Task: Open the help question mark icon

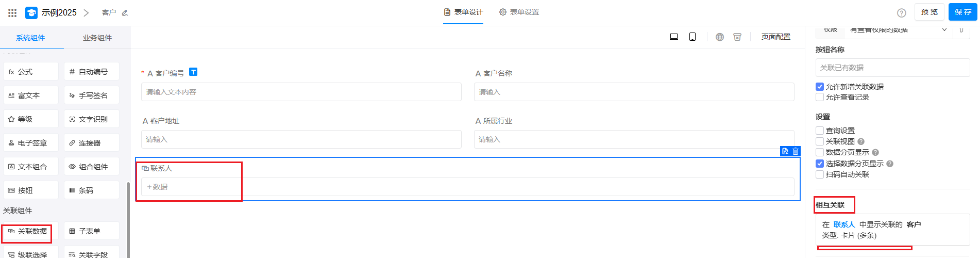Action: tap(901, 13)
